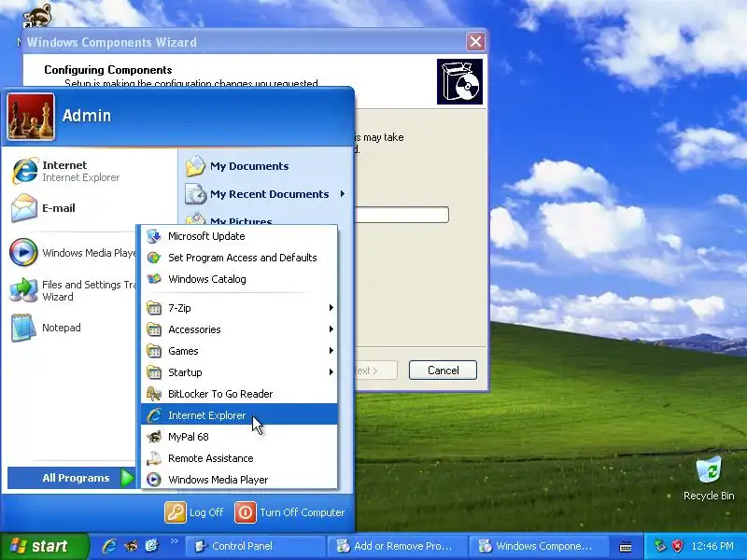Open Remote Assistance

[x=239, y=458]
